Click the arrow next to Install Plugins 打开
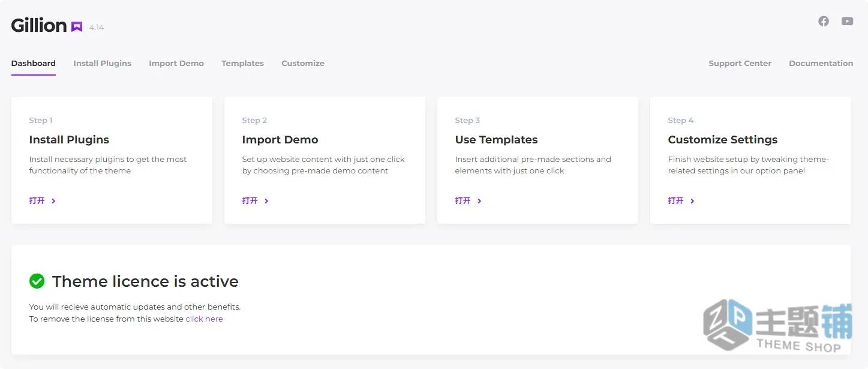The image size is (868, 369). point(53,201)
